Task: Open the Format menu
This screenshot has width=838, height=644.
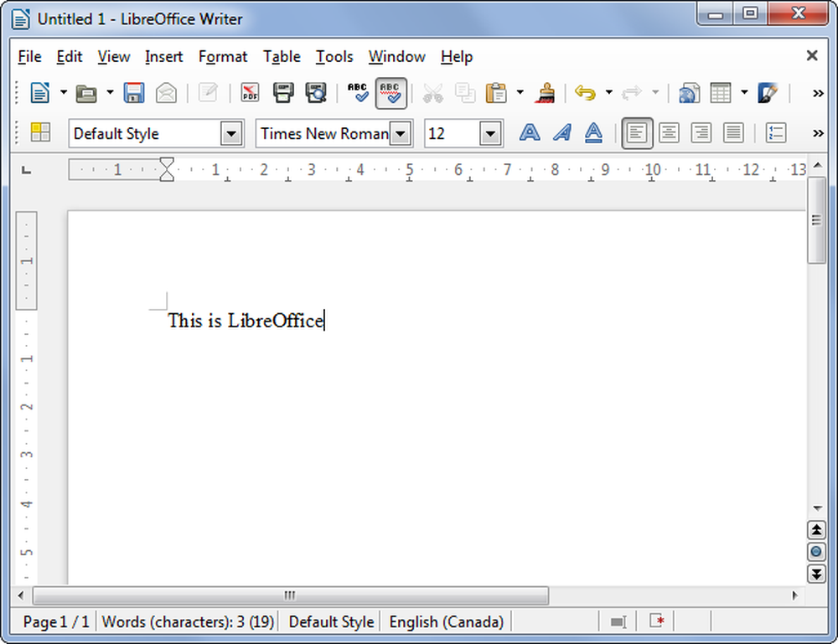Action: click(223, 57)
